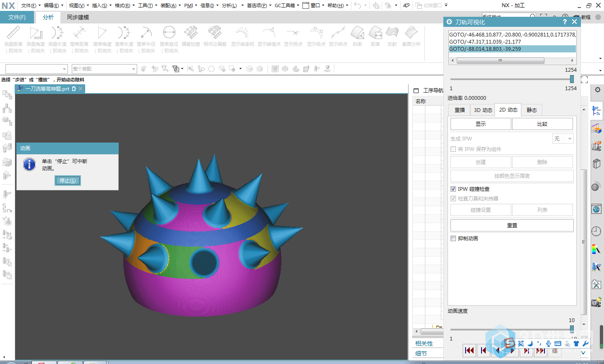Switch to the 重播 tab
This screenshot has height=364, width=604.
[x=460, y=110]
